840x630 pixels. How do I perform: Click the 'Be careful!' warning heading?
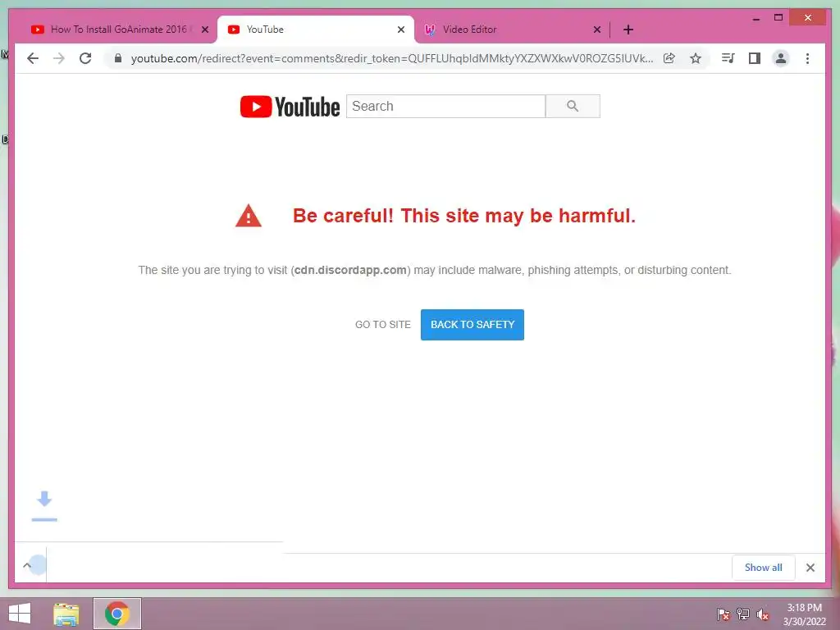(x=464, y=216)
